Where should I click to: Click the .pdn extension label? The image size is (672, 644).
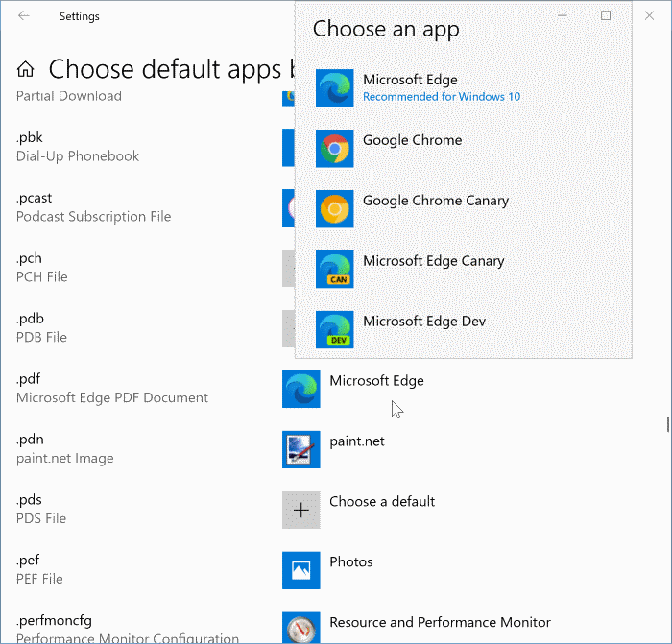point(30,440)
